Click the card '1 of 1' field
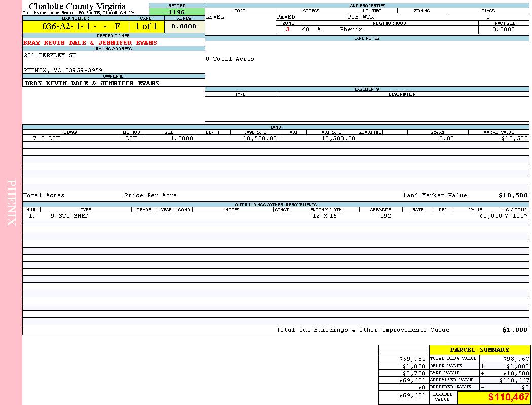532x405 pixels. click(x=146, y=27)
